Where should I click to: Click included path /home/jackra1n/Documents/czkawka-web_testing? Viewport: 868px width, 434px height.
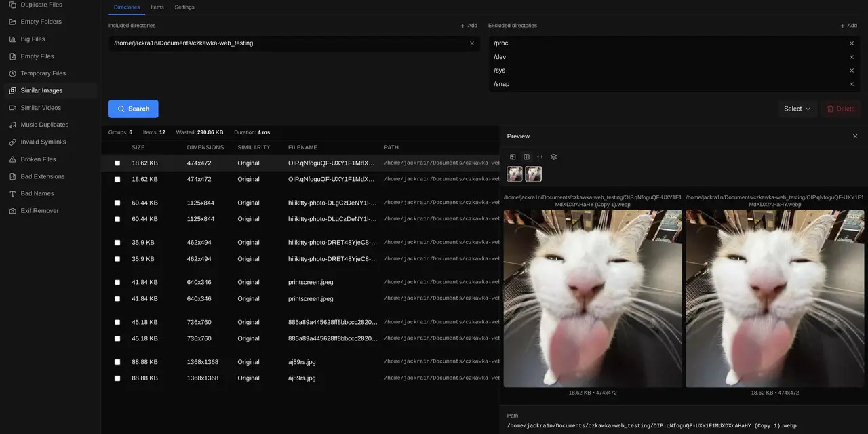click(x=184, y=43)
